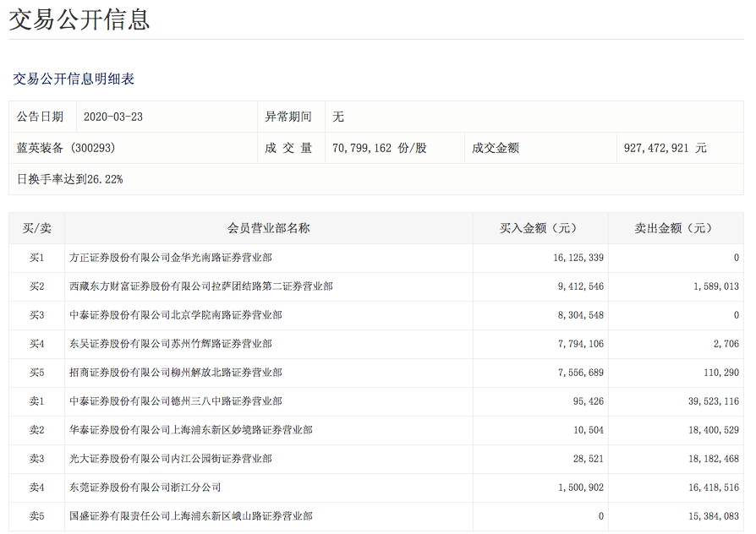This screenshot has height=534, width=756.
Task: Click 东吴证券 苏州竹辉路证券营业部 name
Action: (171, 344)
